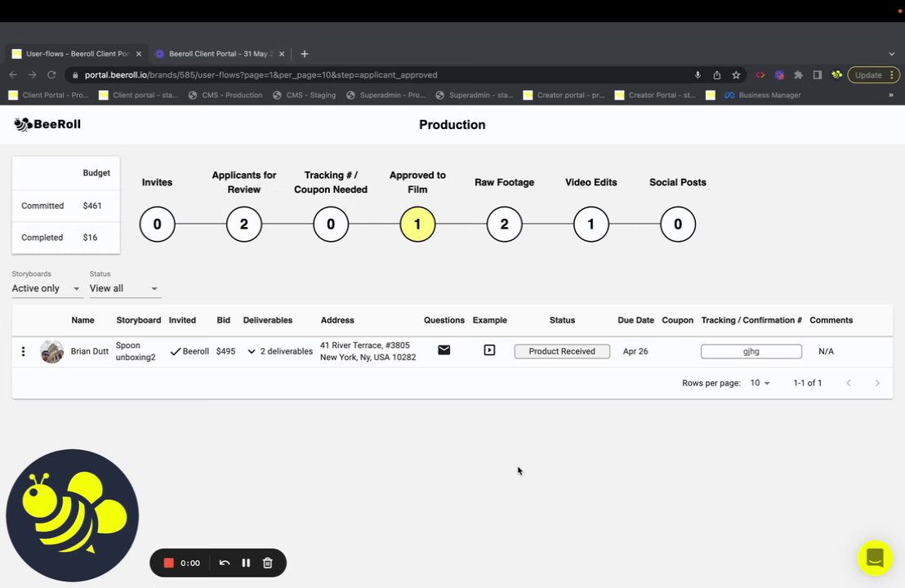This screenshot has height=588, width=905.
Task: Click the $495 bid value
Action: [225, 351]
